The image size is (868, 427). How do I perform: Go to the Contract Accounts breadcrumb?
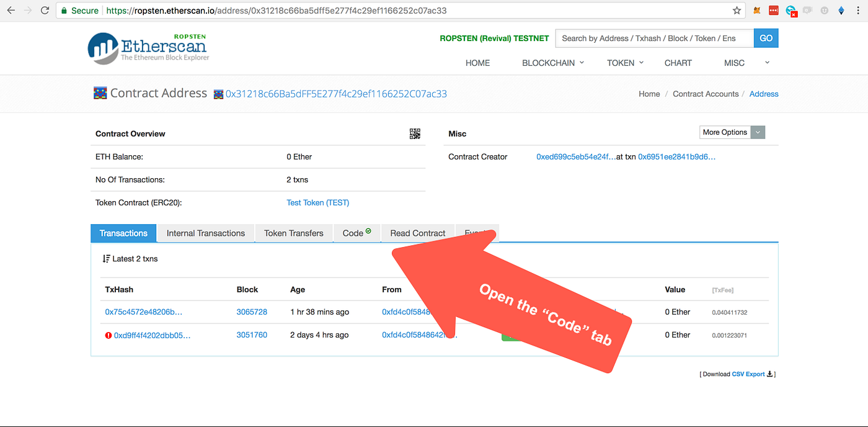(706, 94)
